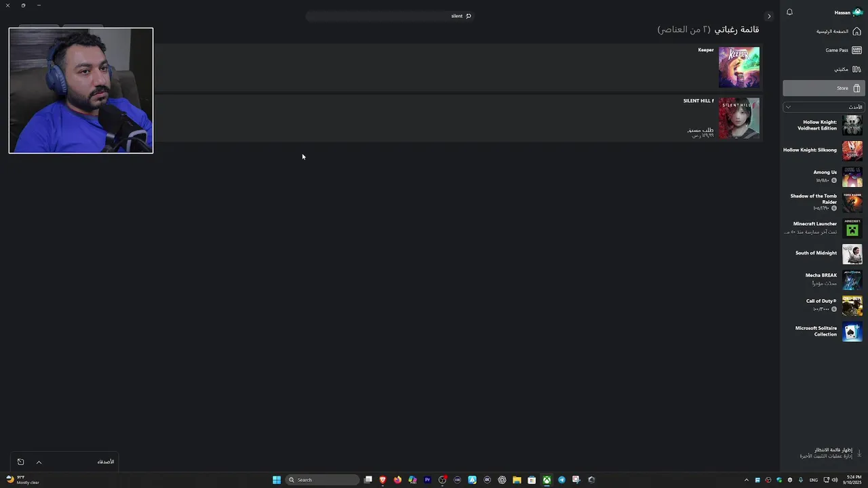Expand the Friends panel chevron

[39, 462]
